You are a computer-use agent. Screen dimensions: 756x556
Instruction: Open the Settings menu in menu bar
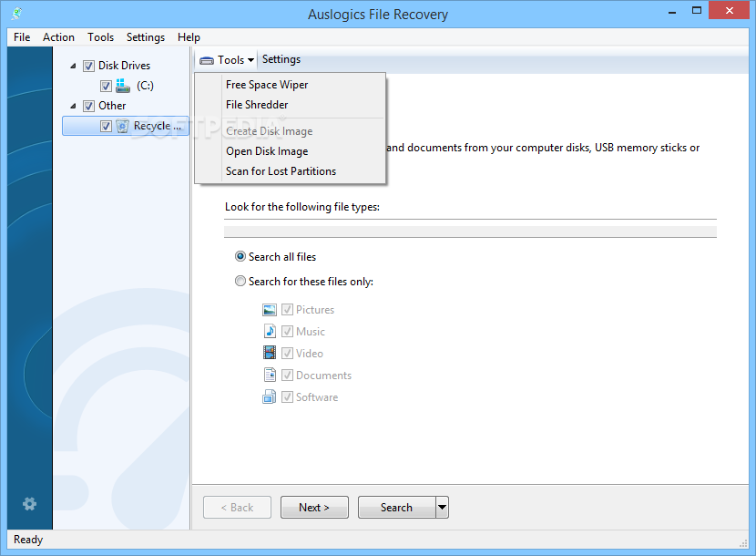[145, 37]
